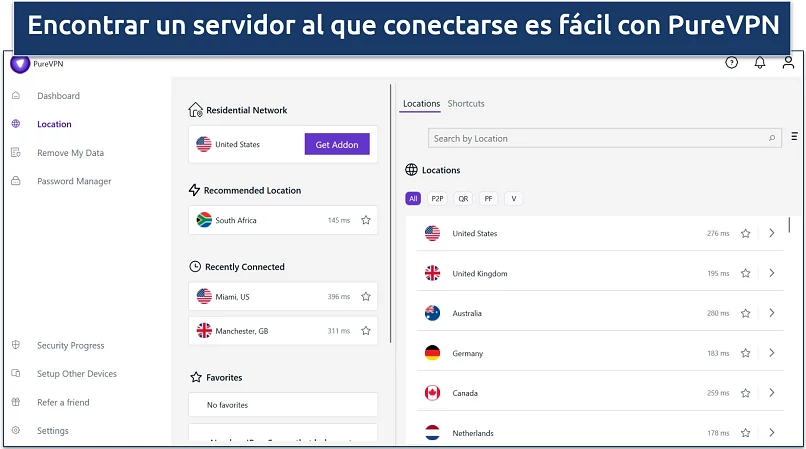Click the Netherlands flag icon
The height and width of the screenshot is (449, 806).
[x=432, y=433]
